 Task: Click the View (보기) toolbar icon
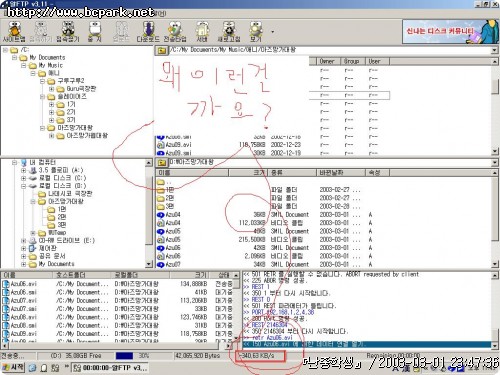click(256, 32)
